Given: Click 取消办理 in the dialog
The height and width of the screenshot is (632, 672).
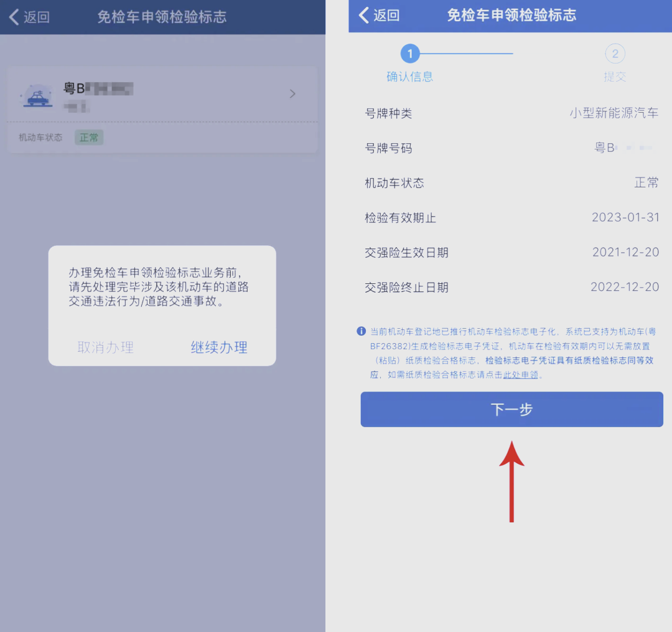Looking at the screenshot, I should tap(105, 347).
